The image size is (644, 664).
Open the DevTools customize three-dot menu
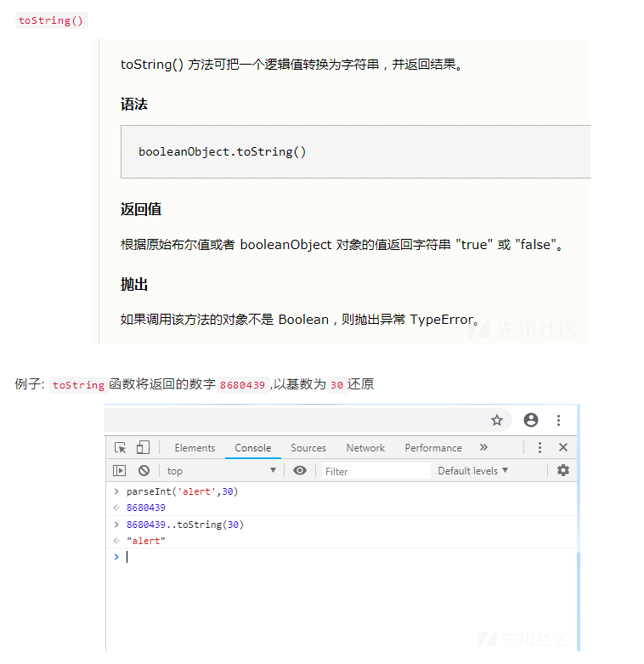coord(539,448)
